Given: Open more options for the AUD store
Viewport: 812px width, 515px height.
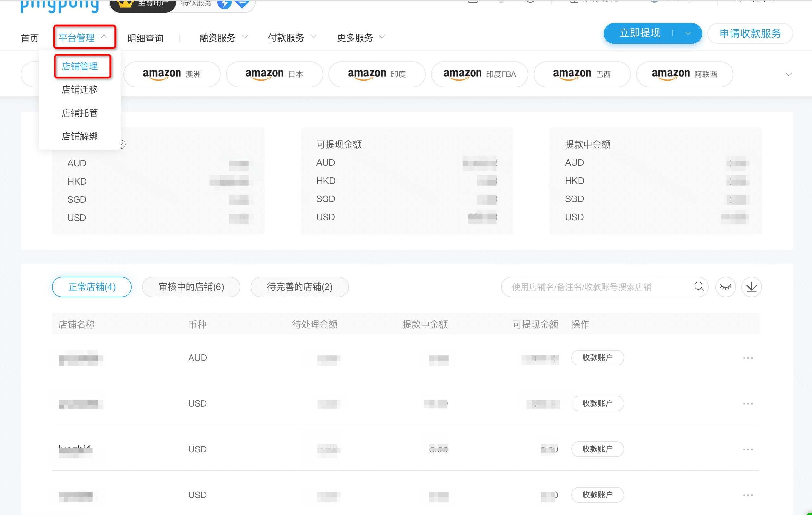Looking at the screenshot, I should point(748,358).
